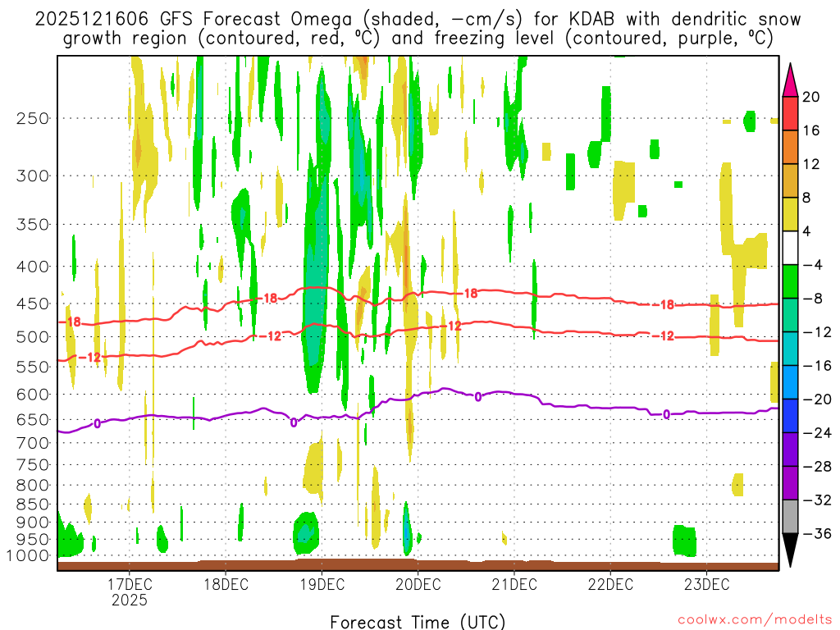Click the colorbar value label 20
Image resolution: width=840 pixels, height=630 pixels.
(x=811, y=97)
